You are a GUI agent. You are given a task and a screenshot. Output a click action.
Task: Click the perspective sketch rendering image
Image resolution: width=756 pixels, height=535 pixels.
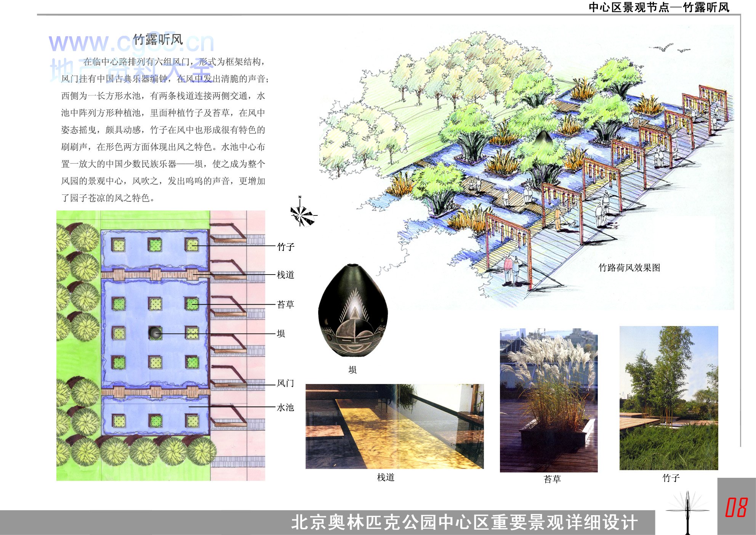526,164
